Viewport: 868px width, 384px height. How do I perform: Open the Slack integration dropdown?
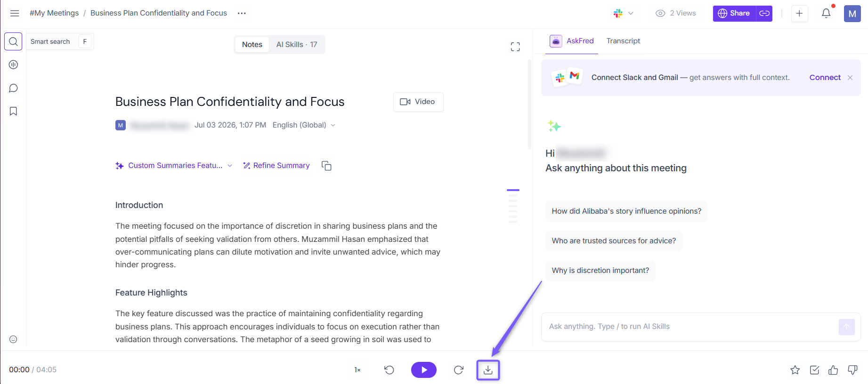[x=624, y=13]
